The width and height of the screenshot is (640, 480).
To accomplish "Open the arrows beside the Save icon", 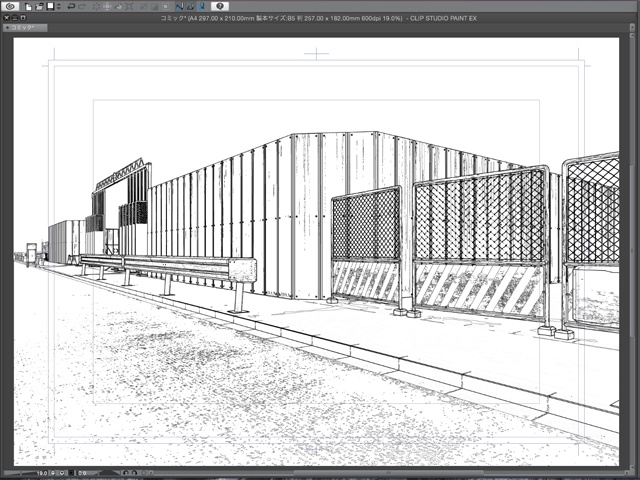I will [x=58, y=7].
